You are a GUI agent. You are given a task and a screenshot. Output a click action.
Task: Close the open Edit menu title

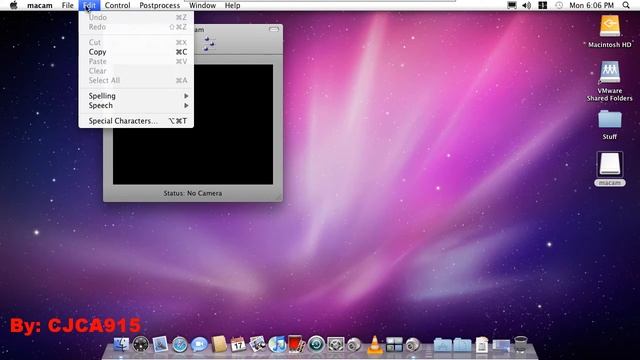[x=89, y=5]
